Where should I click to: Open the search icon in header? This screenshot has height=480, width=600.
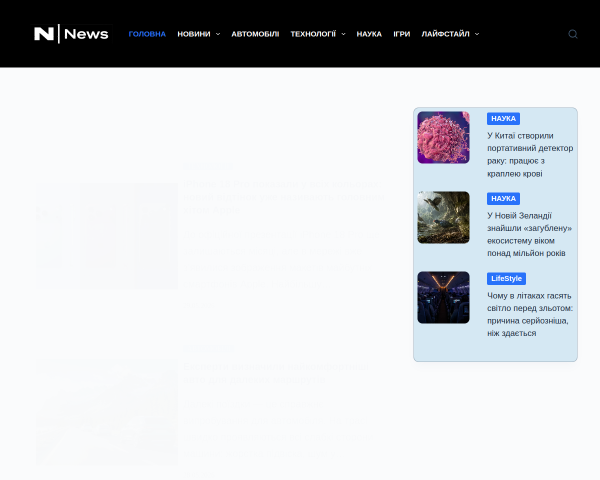[x=572, y=34]
